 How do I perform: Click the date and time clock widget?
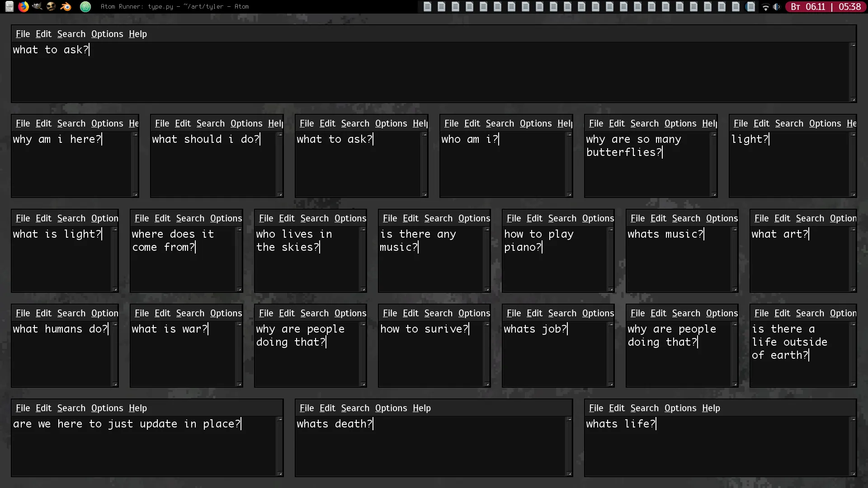826,7
